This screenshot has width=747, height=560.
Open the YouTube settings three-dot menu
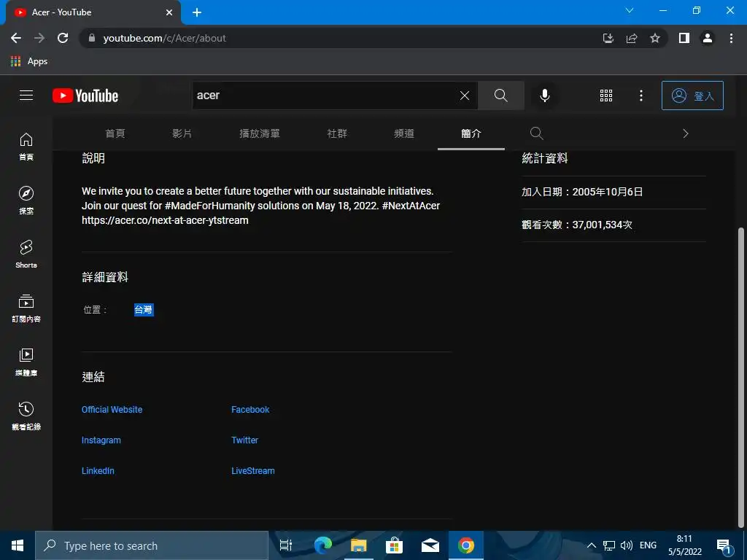click(640, 96)
